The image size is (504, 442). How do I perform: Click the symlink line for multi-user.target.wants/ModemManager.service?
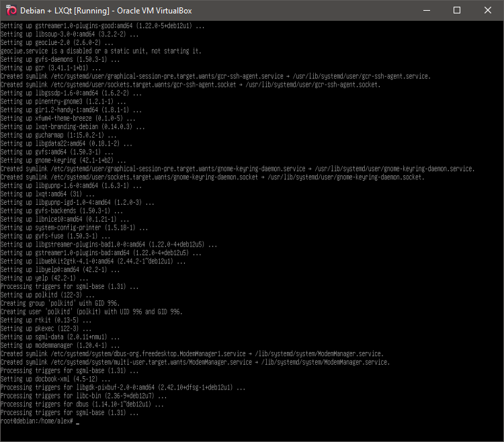coord(195,362)
